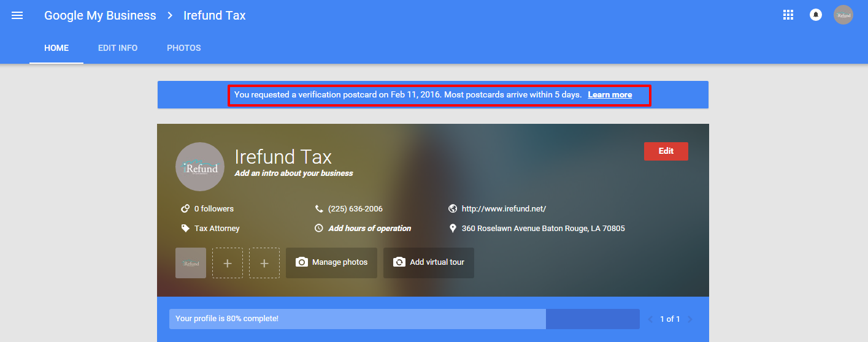The width and height of the screenshot is (868, 342).
Task: Switch to the Photos tab
Action: [x=183, y=48]
